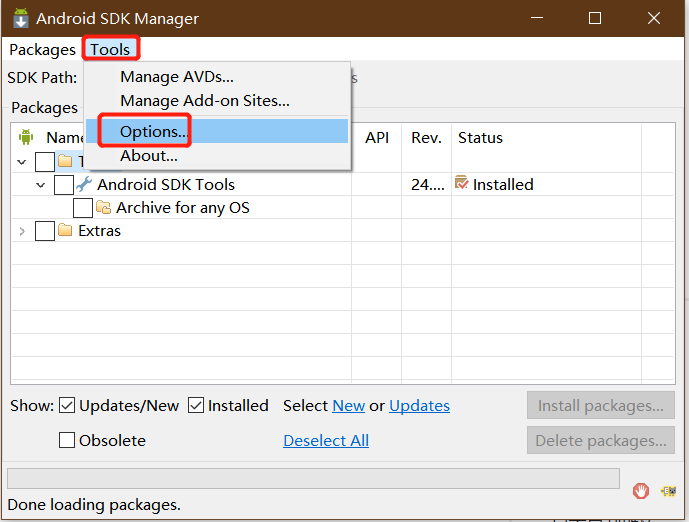Expand the Extras tree node
The image size is (689, 522).
(x=22, y=231)
